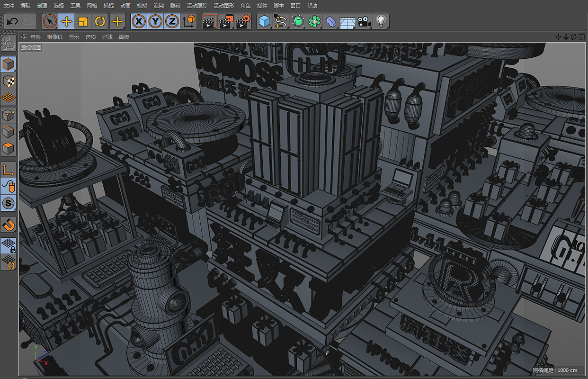Open the 文件 menu

[9, 6]
